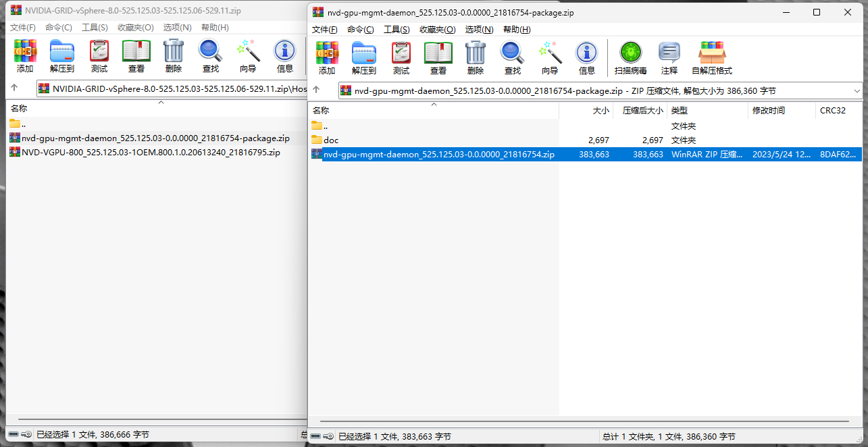This screenshot has height=447, width=868.
Task: Click Find (查找) icon in front window
Action: tap(513, 57)
